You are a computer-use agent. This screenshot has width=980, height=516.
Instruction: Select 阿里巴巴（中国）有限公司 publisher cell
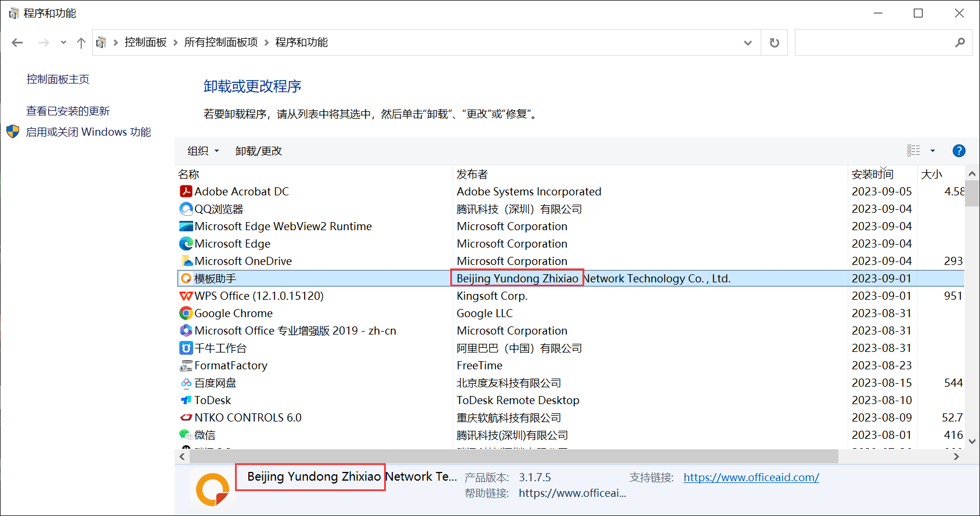coord(519,348)
